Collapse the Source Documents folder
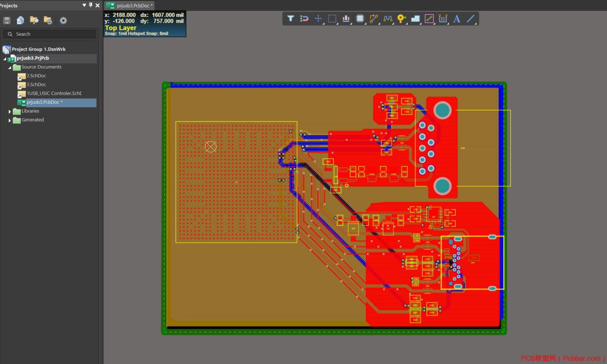The height and width of the screenshot is (364, 607). 10,68
